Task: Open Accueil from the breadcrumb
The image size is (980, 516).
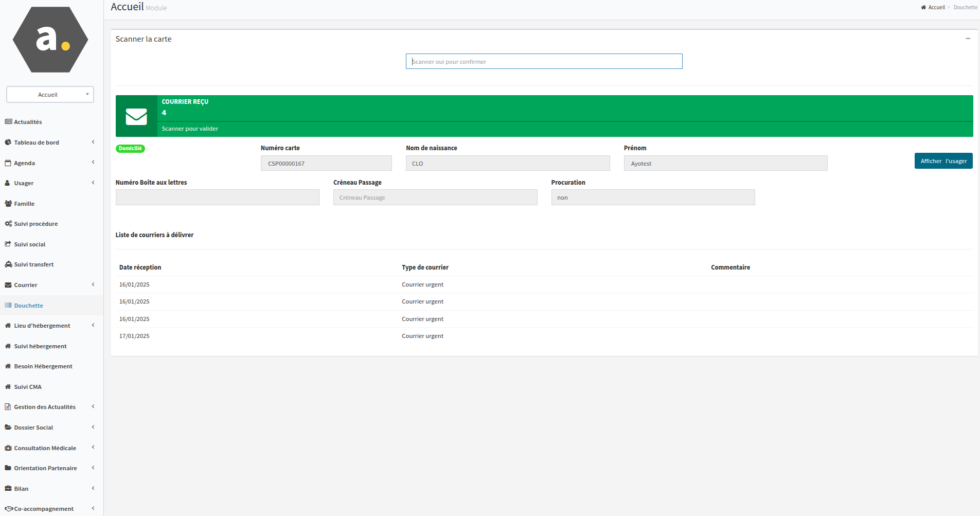Action: coord(936,7)
